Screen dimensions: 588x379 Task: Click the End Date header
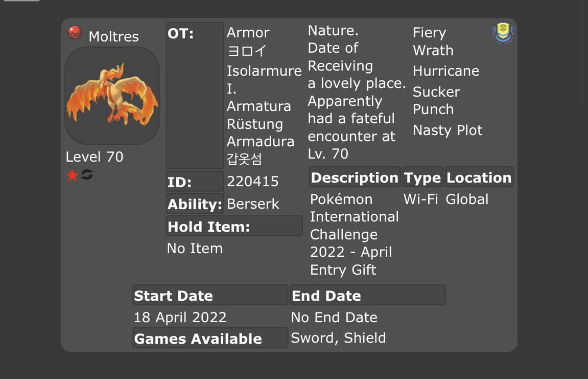[368, 295]
